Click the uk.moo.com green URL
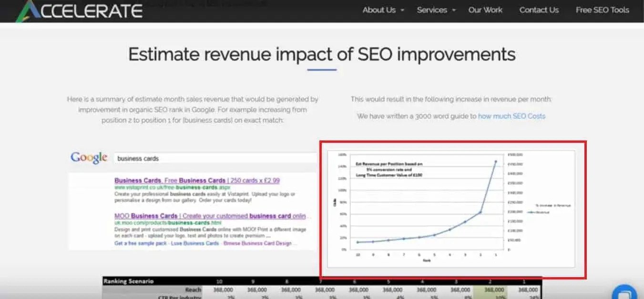The image size is (644, 299). tap(168, 223)
